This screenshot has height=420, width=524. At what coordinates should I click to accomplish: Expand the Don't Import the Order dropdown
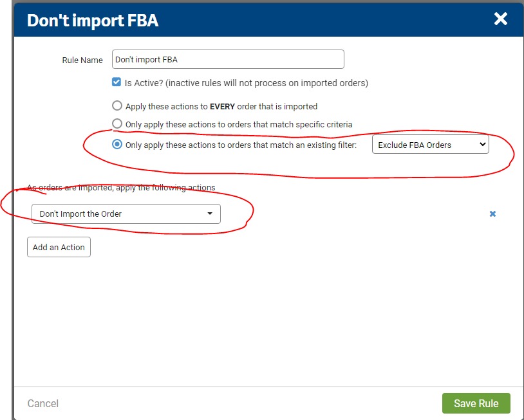126,214
